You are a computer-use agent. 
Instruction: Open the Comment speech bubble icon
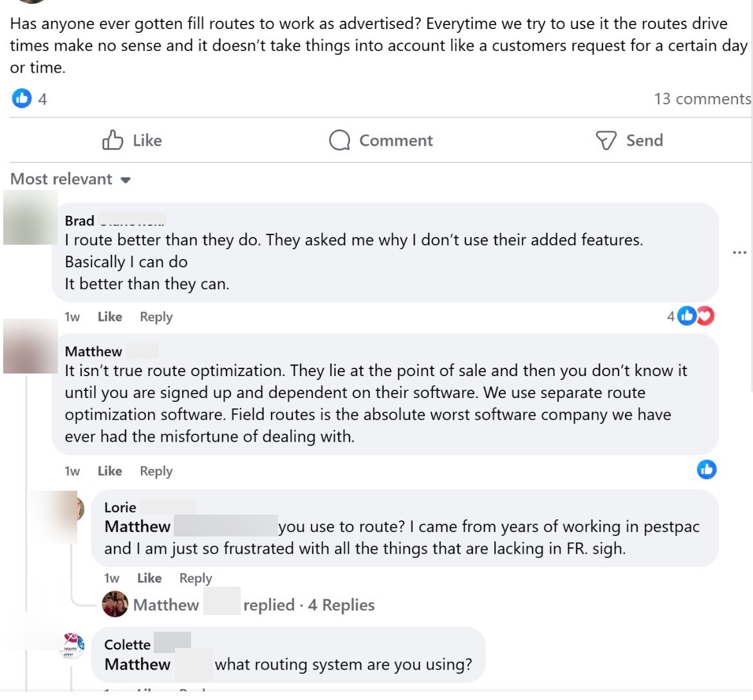tap(340, 140)
